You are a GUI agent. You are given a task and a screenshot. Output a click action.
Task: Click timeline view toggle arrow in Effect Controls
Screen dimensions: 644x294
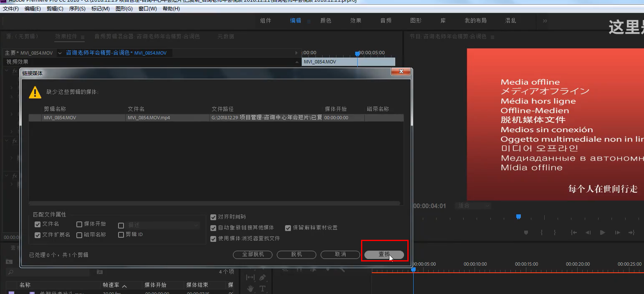[x=296, y=53]
